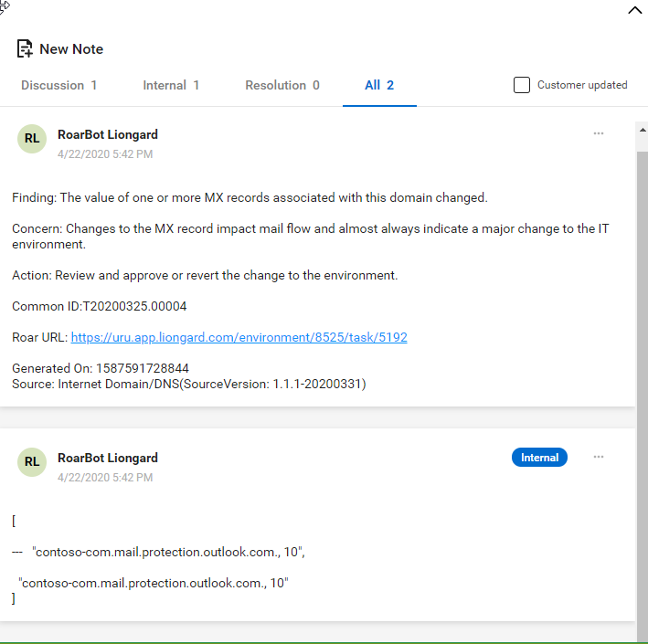The image size is (648, 644).
Task: Click the Internal note's 4/22/2020 5:42 PM timestamp
Action: tap(105, 478)
